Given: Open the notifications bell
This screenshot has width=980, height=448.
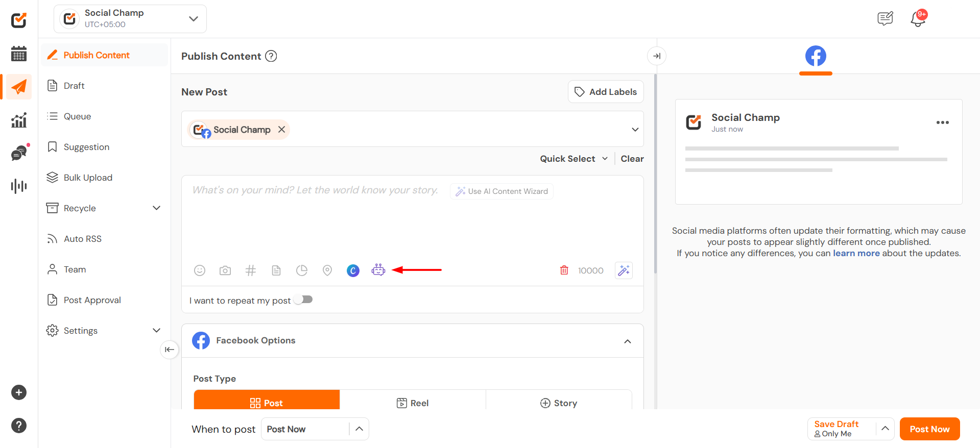Looking at the screenshot, I should (918, 18).
